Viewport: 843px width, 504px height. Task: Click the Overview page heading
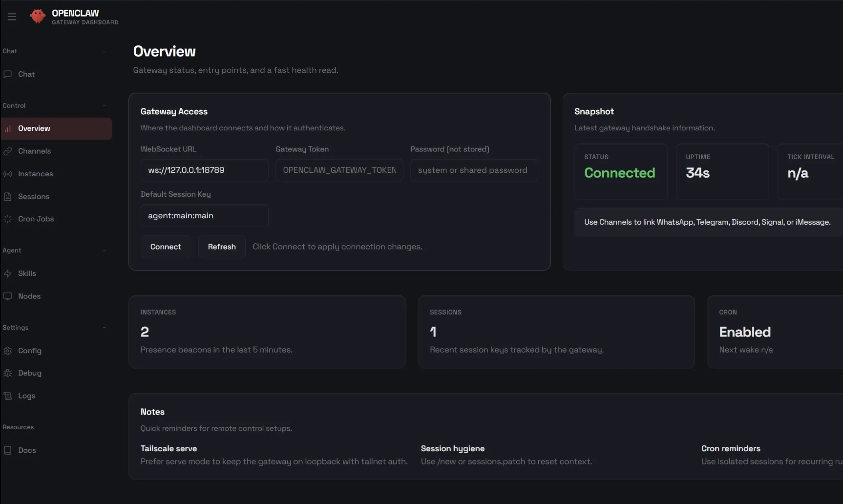164,51
